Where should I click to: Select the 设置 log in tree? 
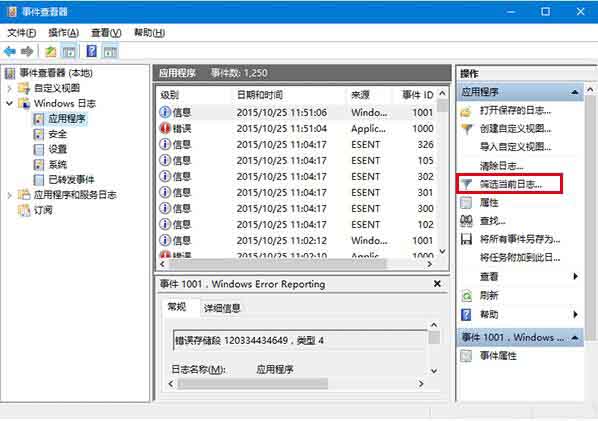tap(58, 149)
